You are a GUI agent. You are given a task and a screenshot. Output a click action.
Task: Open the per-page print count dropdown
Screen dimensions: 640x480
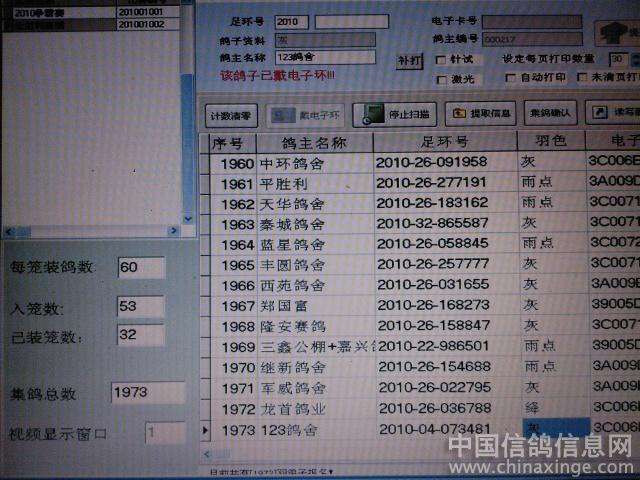[635, 59]
